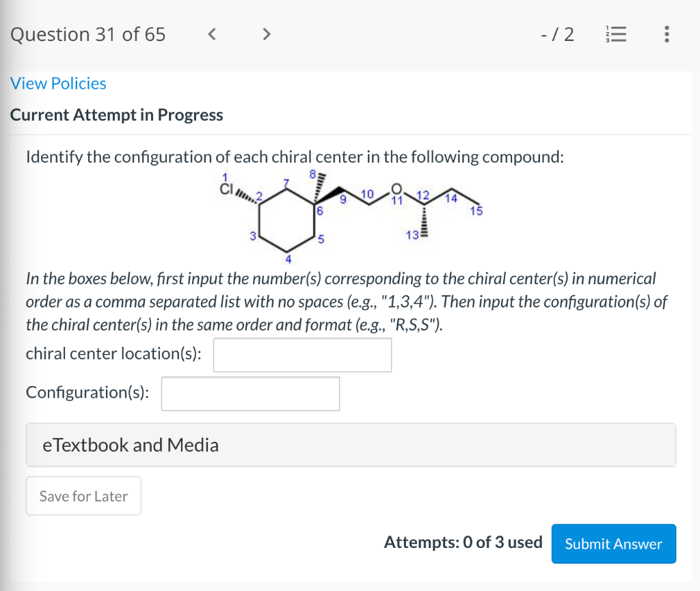Expand the eTextbook and Media section

130,444
